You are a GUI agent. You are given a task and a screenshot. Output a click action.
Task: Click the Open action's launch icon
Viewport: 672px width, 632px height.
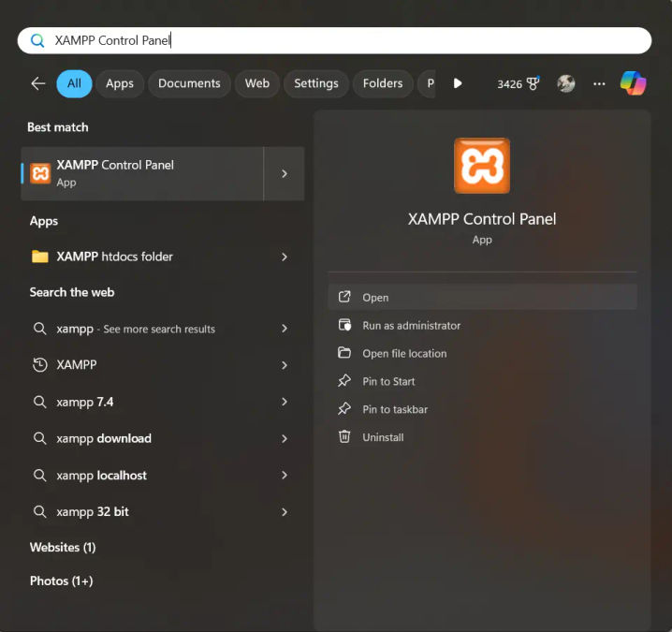(344, 297)
